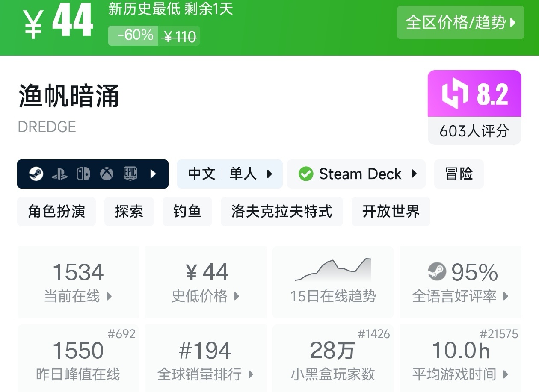Click the Epic Games platform icon
The image size is (539, 392).
pos(130,174)
